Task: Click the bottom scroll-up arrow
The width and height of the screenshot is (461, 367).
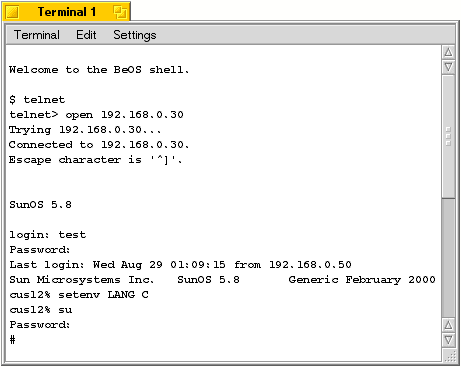Action: [x=449, y=325]
